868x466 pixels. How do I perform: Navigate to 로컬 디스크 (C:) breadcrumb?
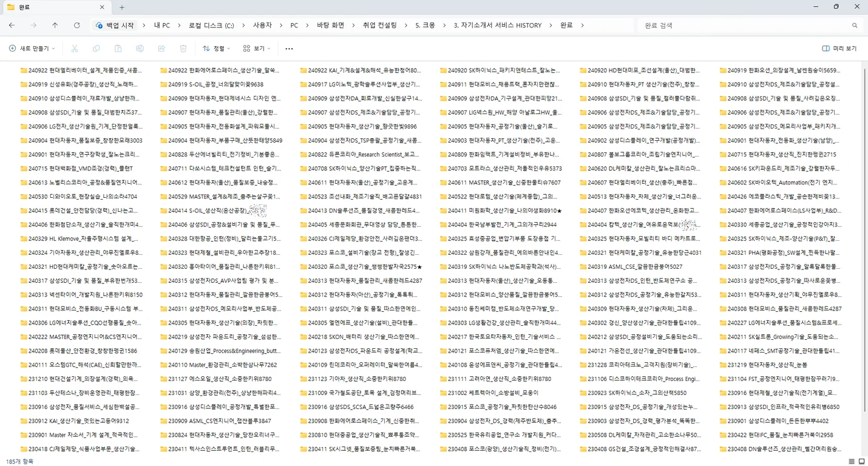(x=211, y=25)
